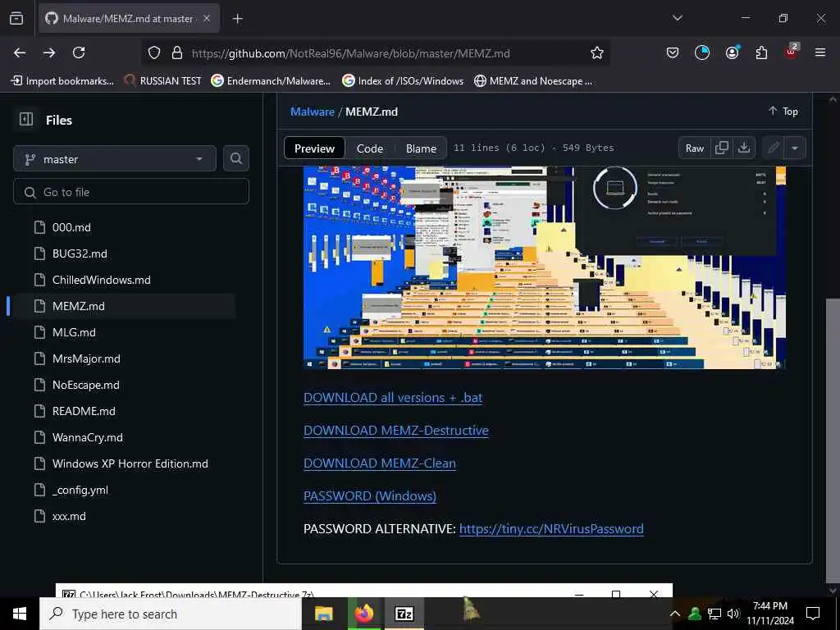The height and width of the screenshot is (630, 840).
Task: Open Raw file view
Action: tap(695, 148)
